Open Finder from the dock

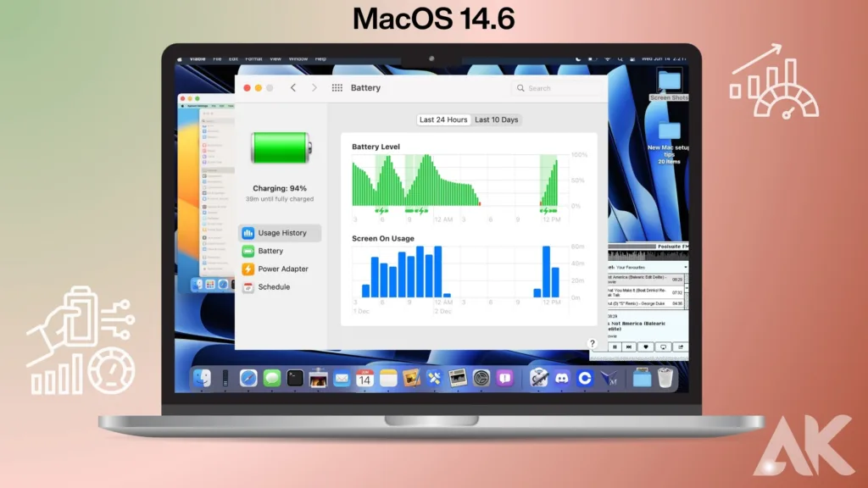tap(202, 379)
